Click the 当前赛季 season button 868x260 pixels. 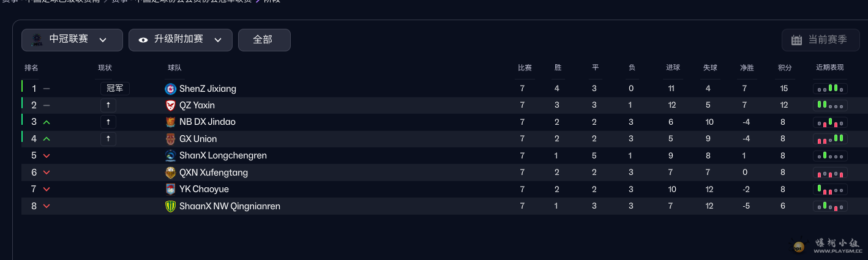[820, 40]
